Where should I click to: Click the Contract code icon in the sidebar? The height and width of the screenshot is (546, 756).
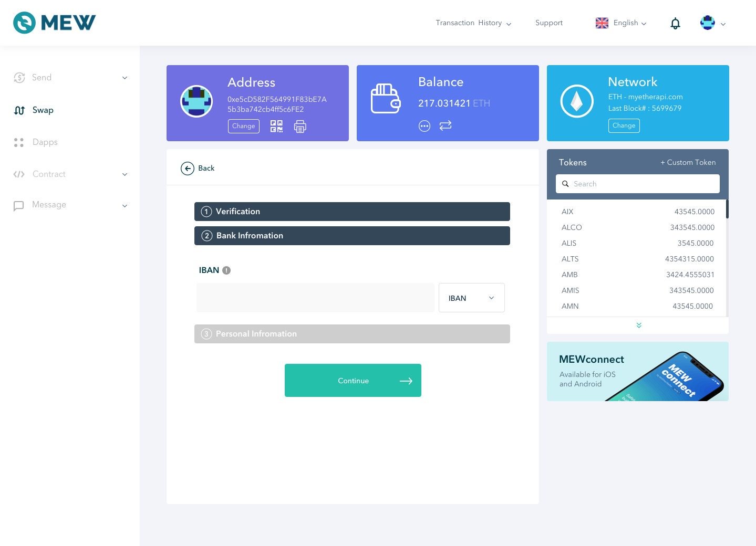pos(19,174)
